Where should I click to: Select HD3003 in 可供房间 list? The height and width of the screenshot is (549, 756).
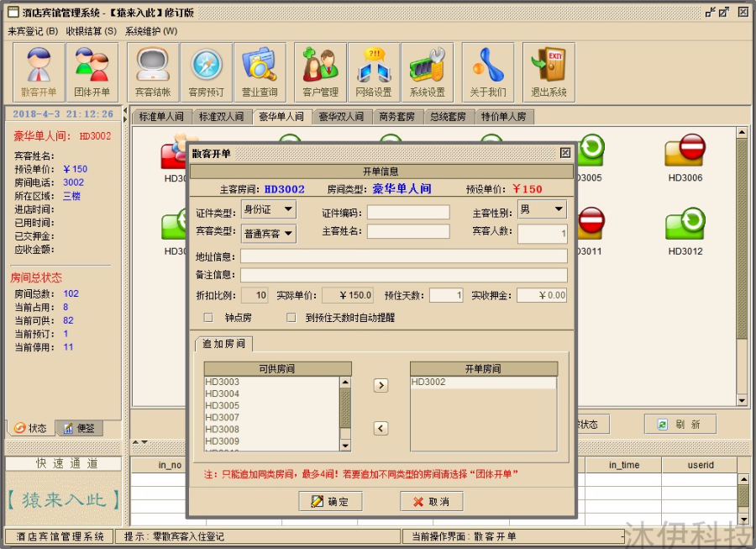[x=272, y=382]
